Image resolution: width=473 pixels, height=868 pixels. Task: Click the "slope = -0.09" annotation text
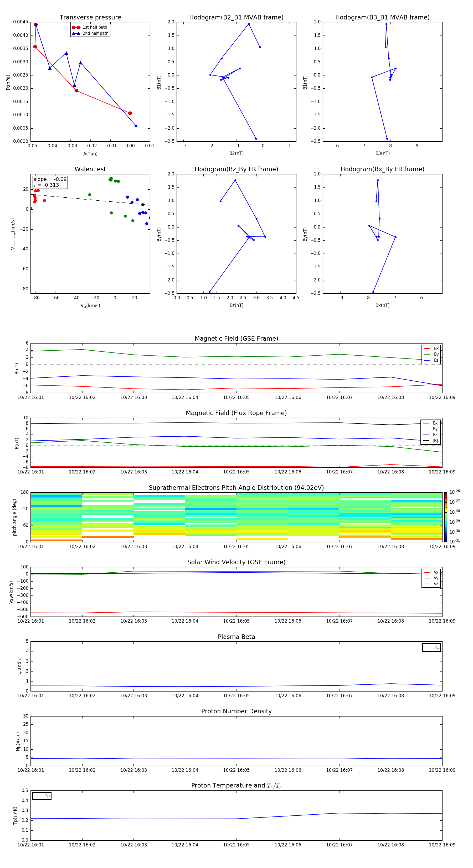pyautogui.click(x=50, y=179)
